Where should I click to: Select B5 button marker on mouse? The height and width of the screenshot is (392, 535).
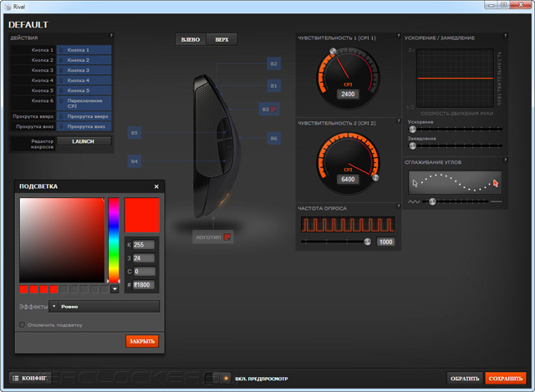(x=134, y=132)
